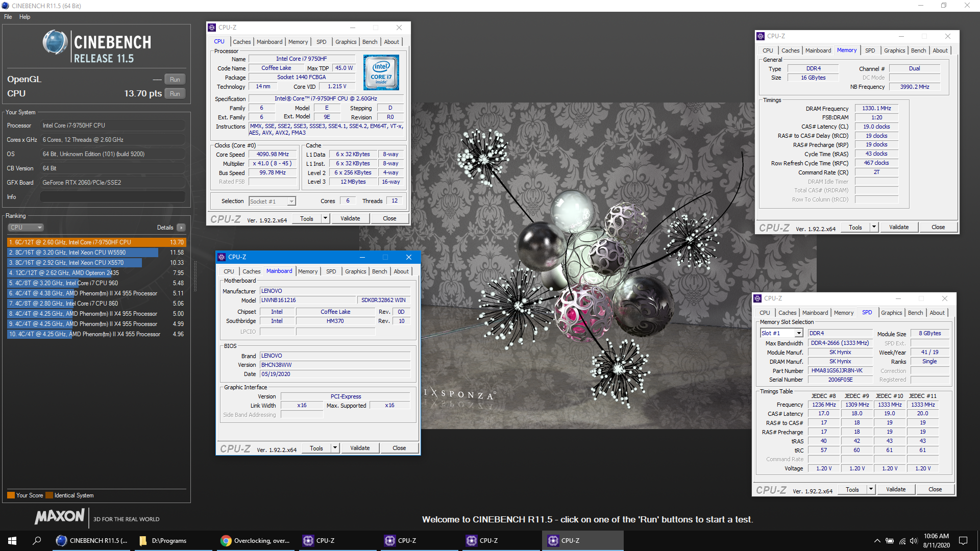Run the CPU benchmark
This screenshot has width=980, height=551.
coord(175,94)
